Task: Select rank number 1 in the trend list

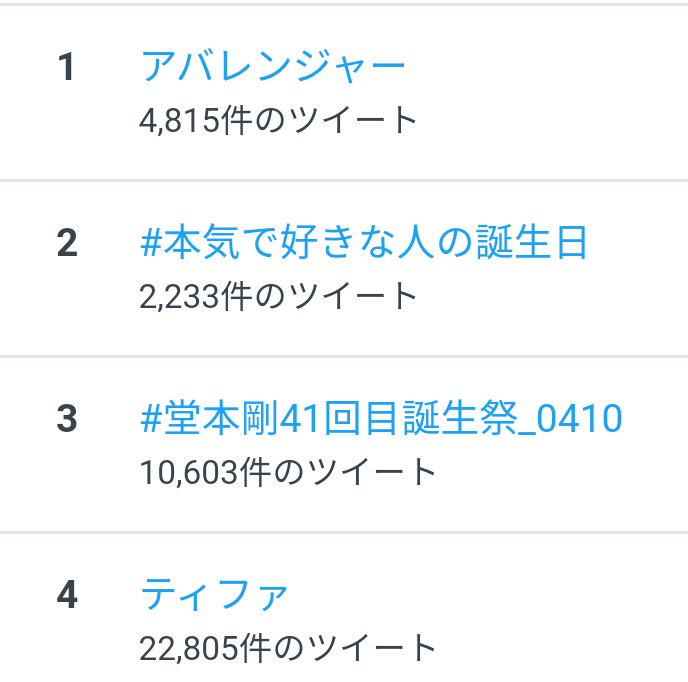Action: 66,67
